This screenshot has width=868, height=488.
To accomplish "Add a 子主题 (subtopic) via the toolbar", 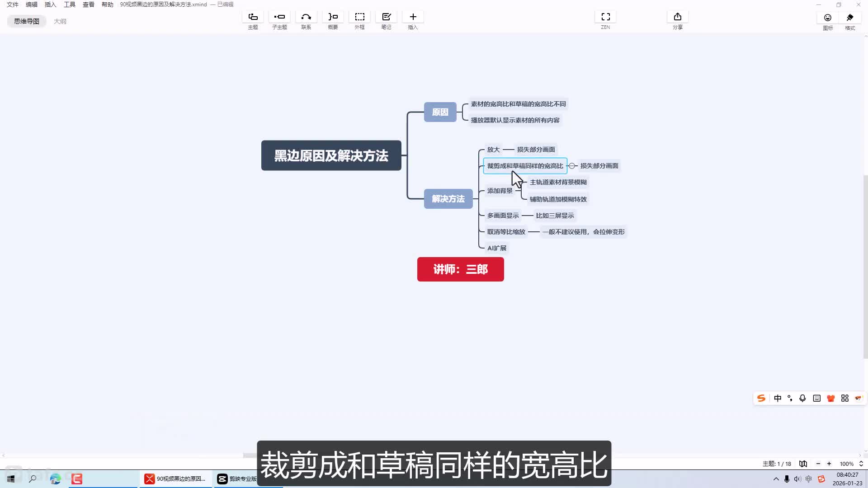I will (x=279, y=17).
